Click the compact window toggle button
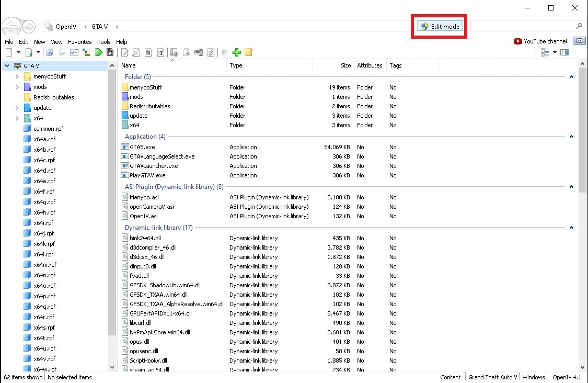The height and width of the screenshot is (383, 588). point(579,41)
